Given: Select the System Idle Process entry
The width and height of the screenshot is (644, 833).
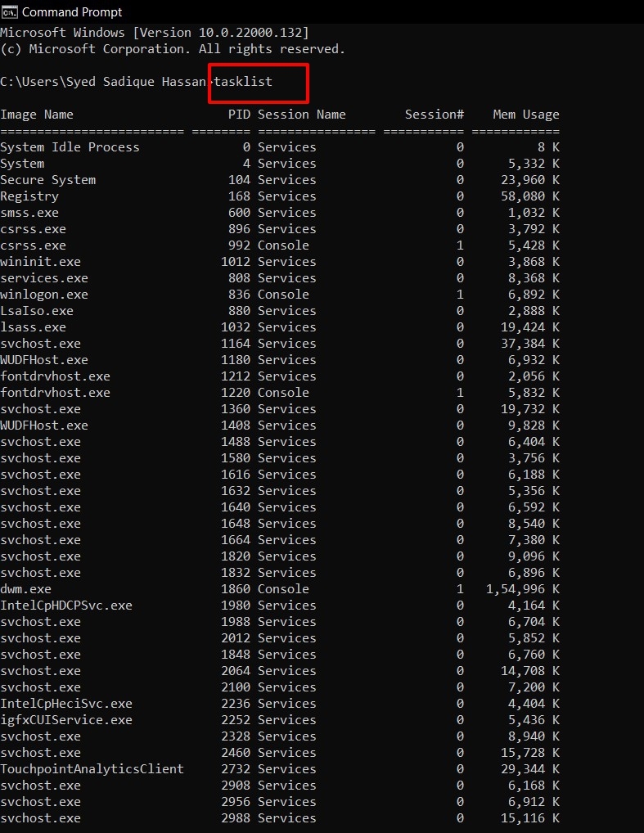Looking at the screenshot, I should pos(70,147).
